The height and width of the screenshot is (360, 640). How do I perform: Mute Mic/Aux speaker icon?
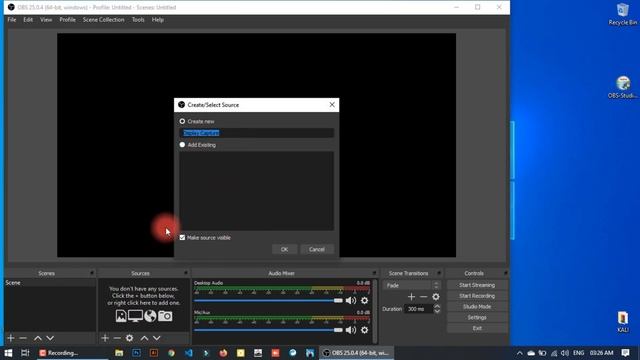coord(351,330)
